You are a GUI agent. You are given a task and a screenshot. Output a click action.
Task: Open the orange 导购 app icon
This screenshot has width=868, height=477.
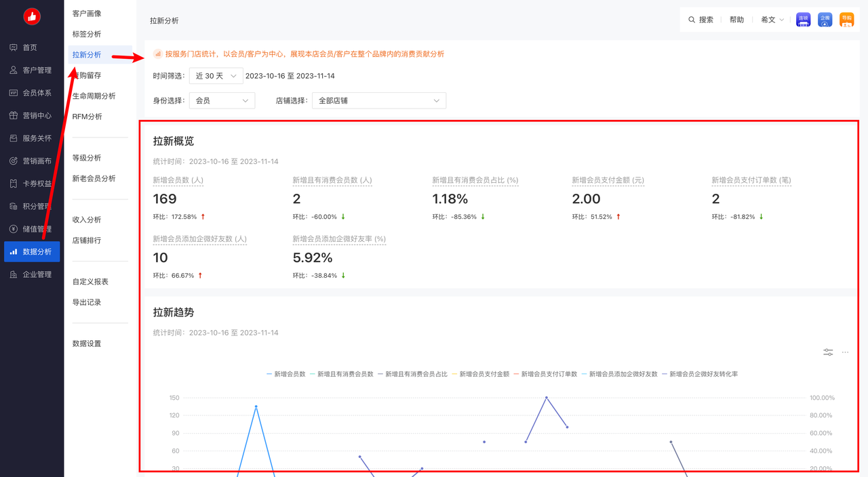(x=846, y=20)
